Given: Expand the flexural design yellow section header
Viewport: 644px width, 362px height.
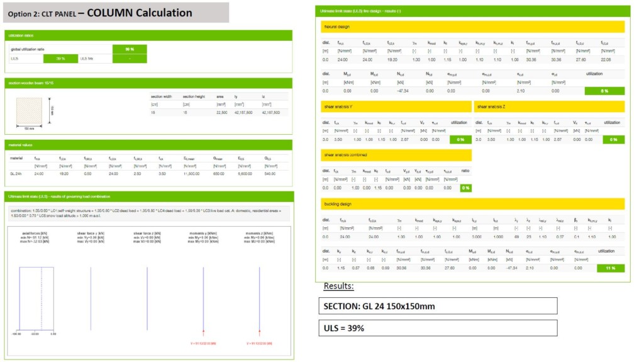Looking at the screenshot, I should 472,26.
